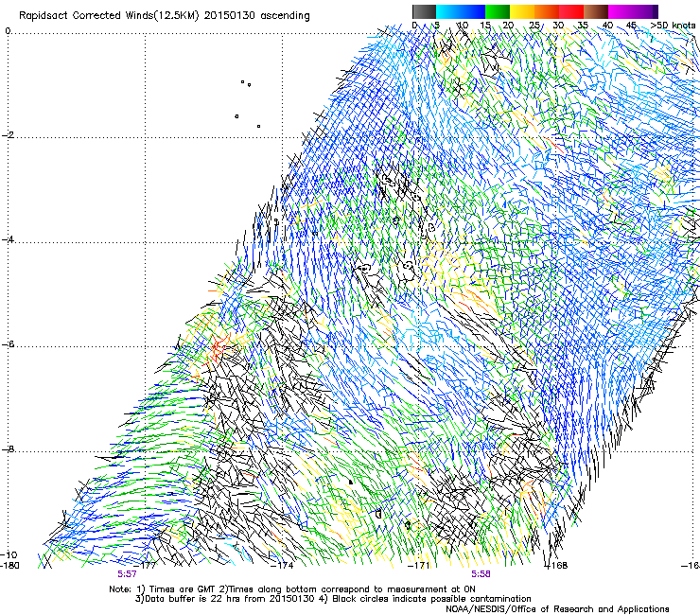Click the '>50 knots' legend label
This screenshot has width=700, height=615.
(x=673, y=26)
